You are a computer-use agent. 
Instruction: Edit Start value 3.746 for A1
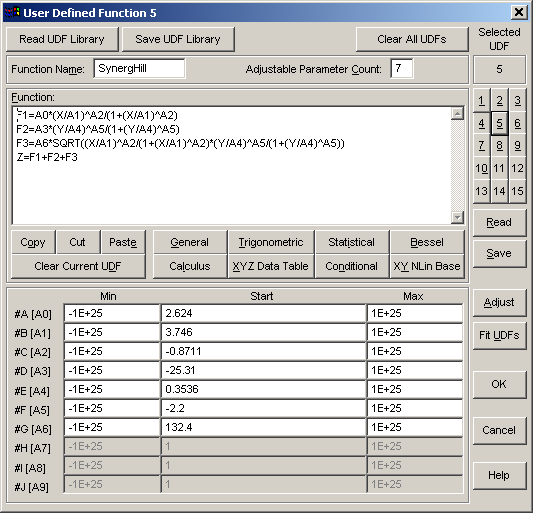click(263, 332)
